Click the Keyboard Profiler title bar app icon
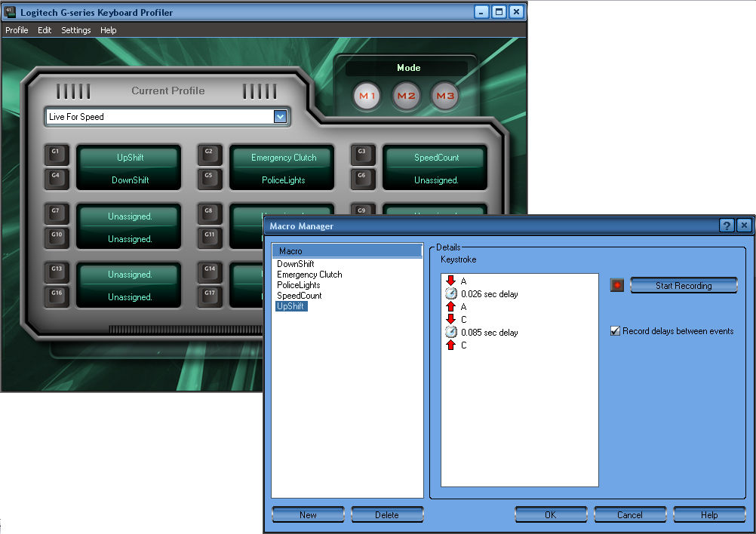756x534 pixels. point(10,11)
